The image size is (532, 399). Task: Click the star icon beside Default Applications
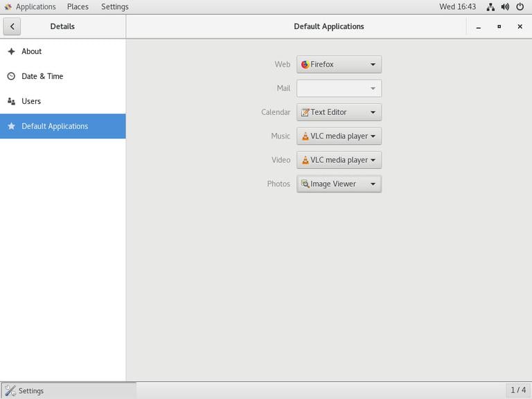[11, 126]
